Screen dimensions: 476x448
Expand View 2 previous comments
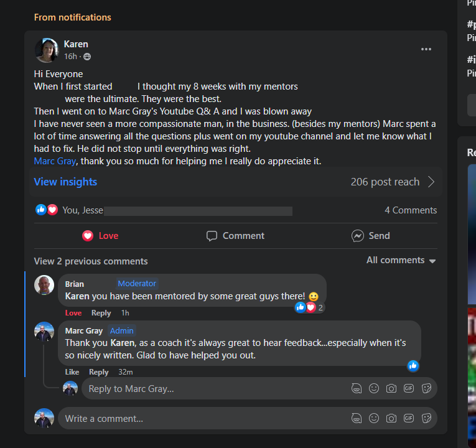(x=91, y=261)
